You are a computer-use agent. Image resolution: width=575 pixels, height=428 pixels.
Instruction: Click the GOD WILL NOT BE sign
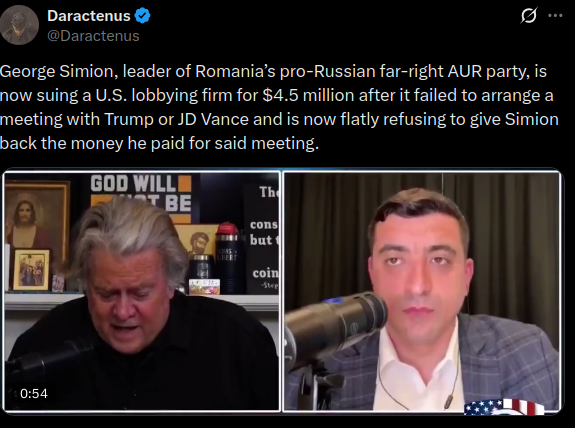[141, 198]
